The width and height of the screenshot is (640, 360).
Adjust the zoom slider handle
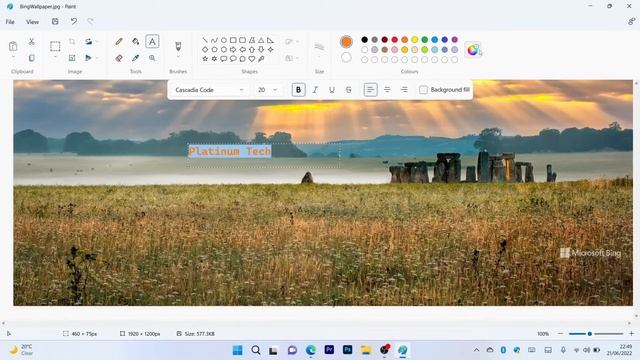pyautogui.click(x=589, y=334)
